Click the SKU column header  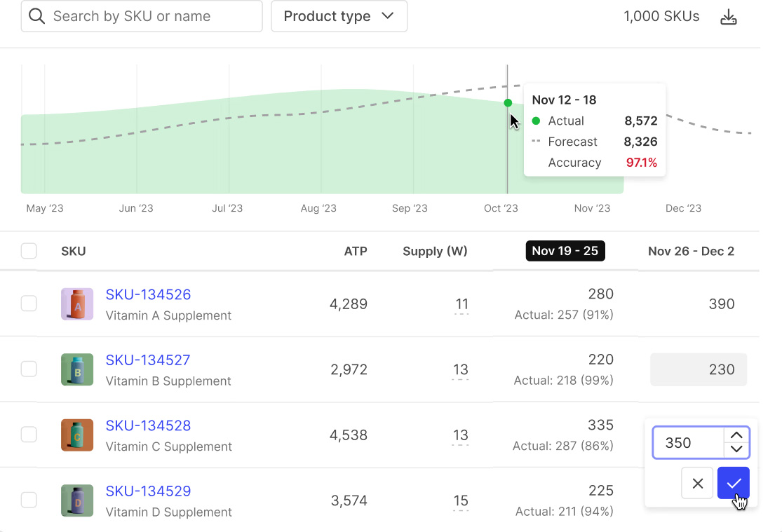74,252
